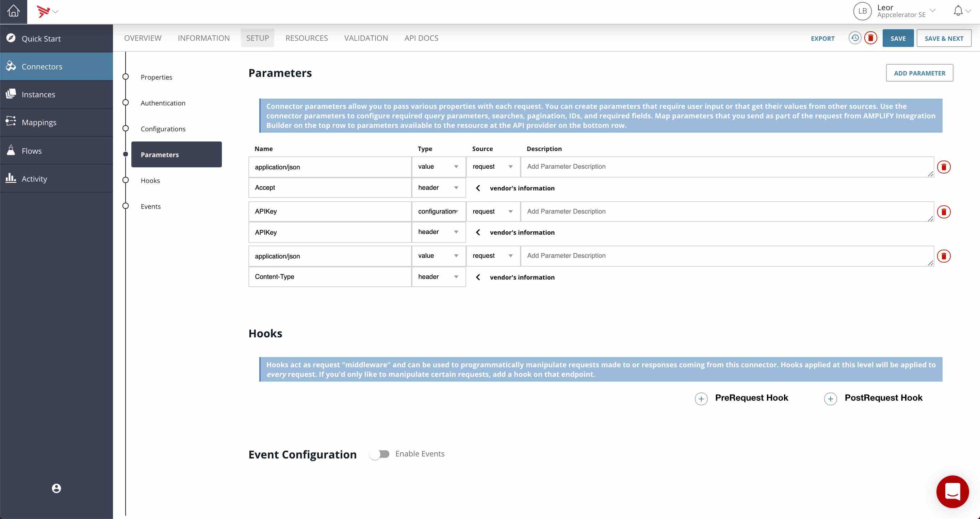Open source dropdown for first application/json
The height and width of the screenshot is (519, 980).
[x=493, y=167]
